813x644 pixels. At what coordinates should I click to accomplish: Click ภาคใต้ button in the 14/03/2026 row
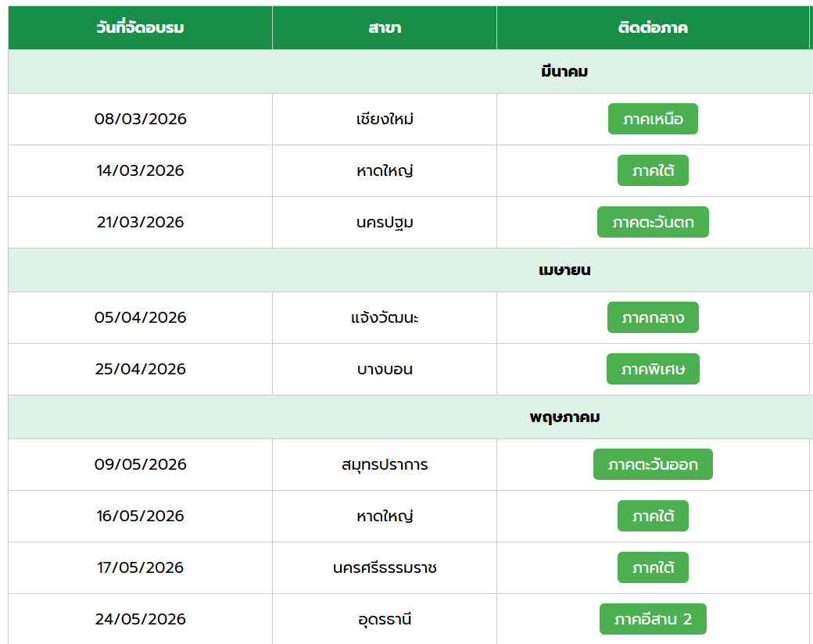653,171
